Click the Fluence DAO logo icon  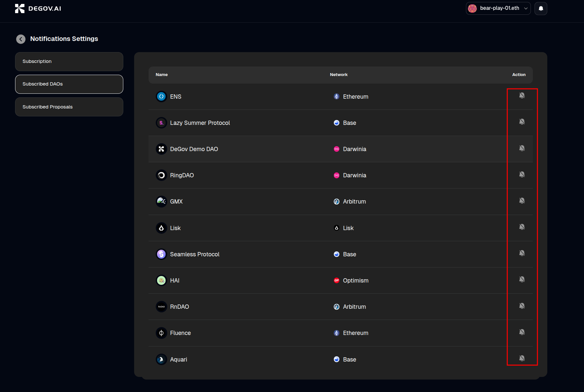tap(161, 333)
